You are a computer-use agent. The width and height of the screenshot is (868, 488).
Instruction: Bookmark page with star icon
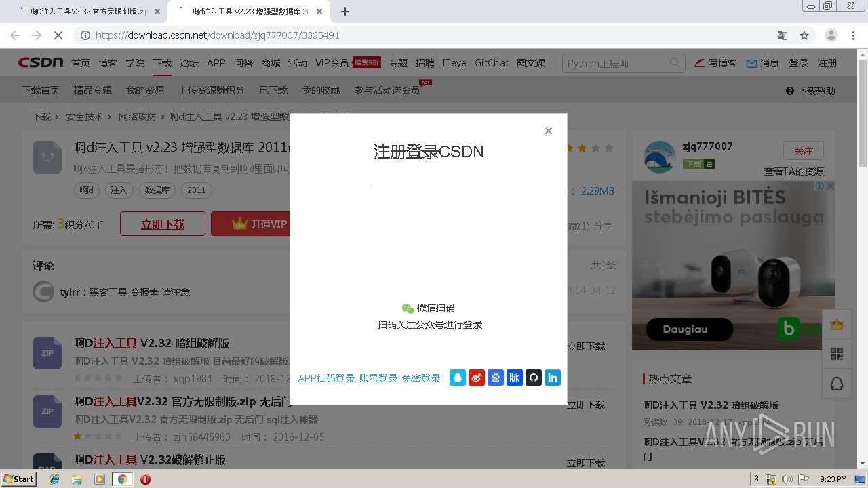tap(804, 35)
